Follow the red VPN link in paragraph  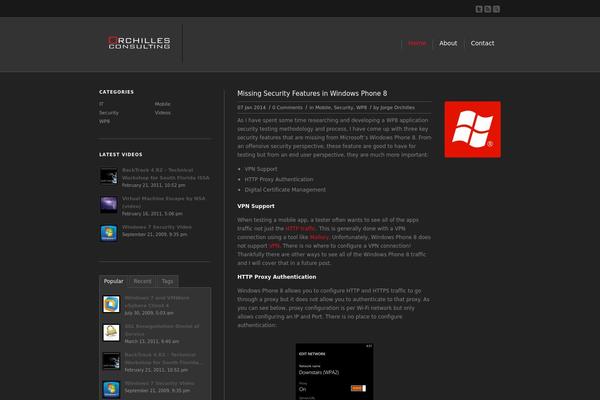274,246
